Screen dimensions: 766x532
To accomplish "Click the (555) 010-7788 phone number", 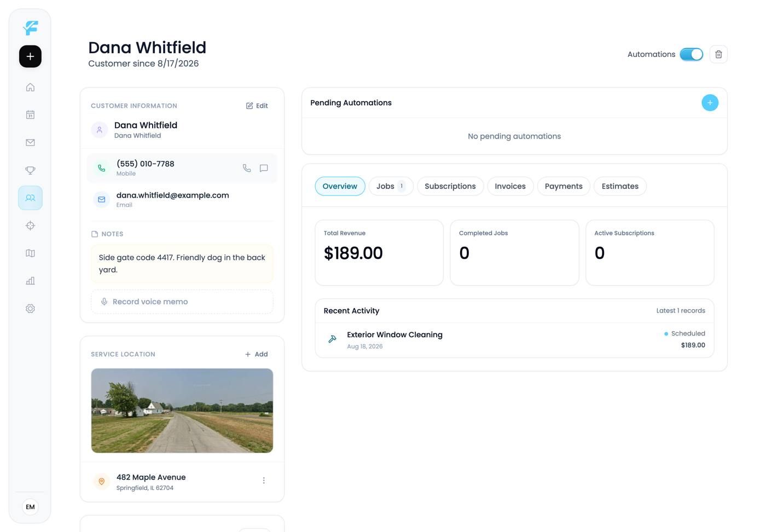I will 145,164.
